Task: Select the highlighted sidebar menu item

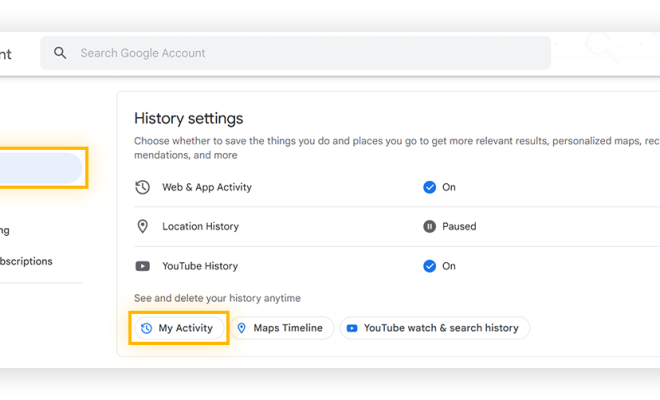Action: [x=41, y=168]
